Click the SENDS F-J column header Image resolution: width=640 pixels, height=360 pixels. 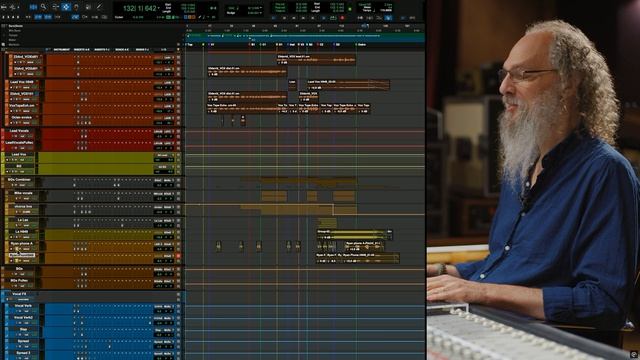click(x=142, y=49)
